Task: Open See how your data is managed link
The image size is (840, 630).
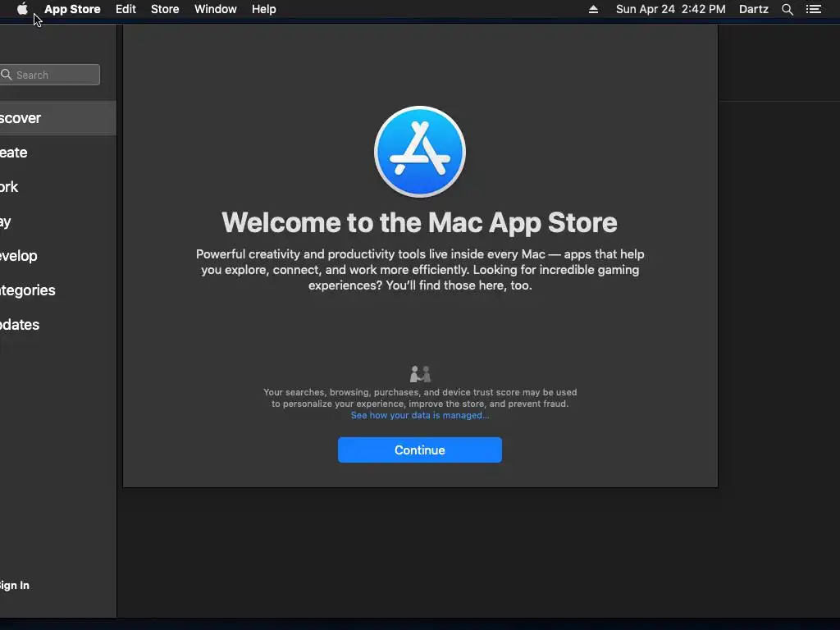Action: pos(420,415)
